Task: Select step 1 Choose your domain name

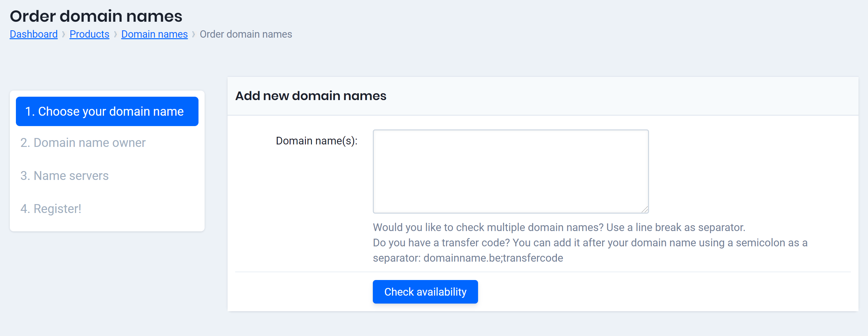Action: click(x=106, y=111)
